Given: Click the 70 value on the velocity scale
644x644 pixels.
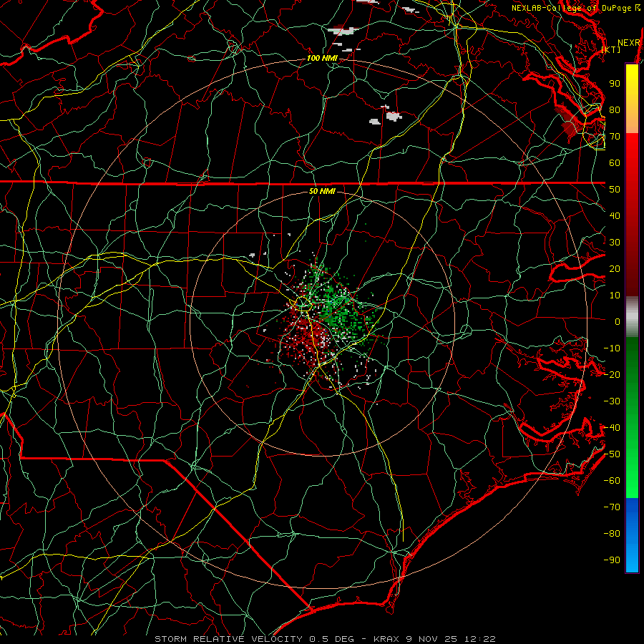Looking at the screenshot, I should click(615, 137).
